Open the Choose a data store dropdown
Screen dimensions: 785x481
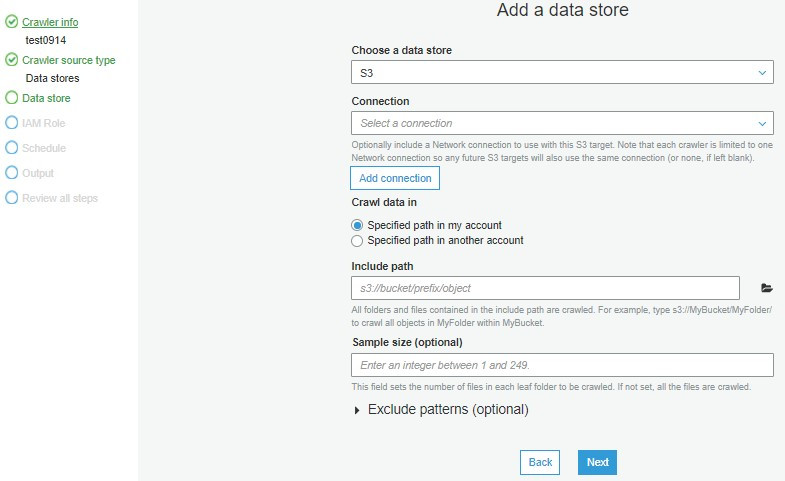(x=562, y=73)
